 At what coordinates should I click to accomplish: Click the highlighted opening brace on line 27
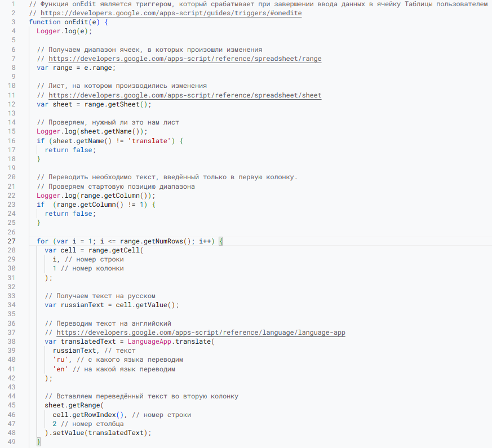coord(220,241)
